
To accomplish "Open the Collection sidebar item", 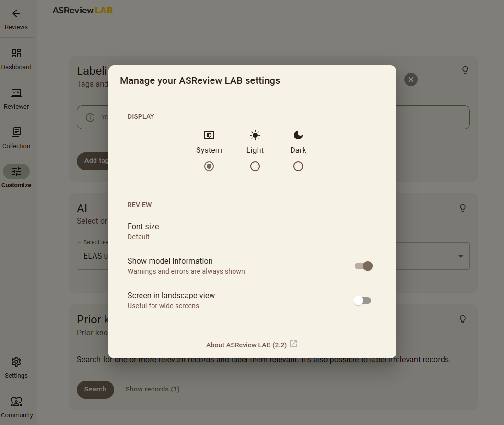I will 16,132.
